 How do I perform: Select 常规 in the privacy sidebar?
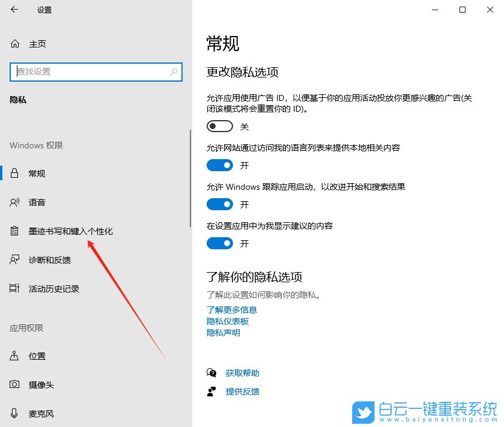coord(37,174)
